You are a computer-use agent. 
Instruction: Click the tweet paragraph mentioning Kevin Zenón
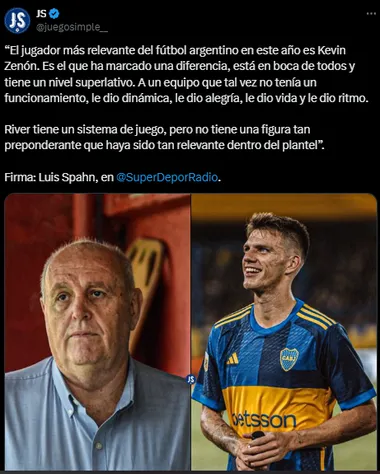(187, 74)
